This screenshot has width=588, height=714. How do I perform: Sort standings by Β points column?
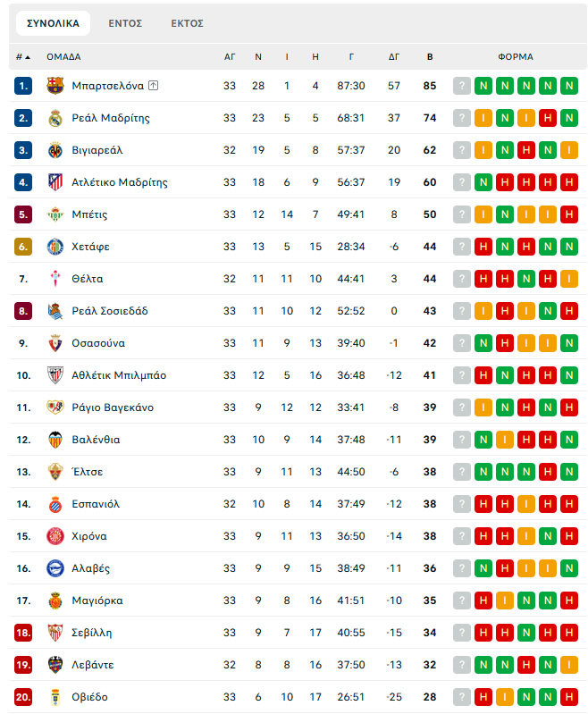tap(430, 56)
